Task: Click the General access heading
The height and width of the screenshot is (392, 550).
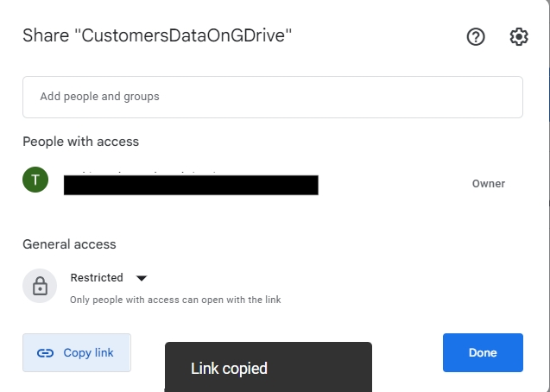Action: click(69, 244)
